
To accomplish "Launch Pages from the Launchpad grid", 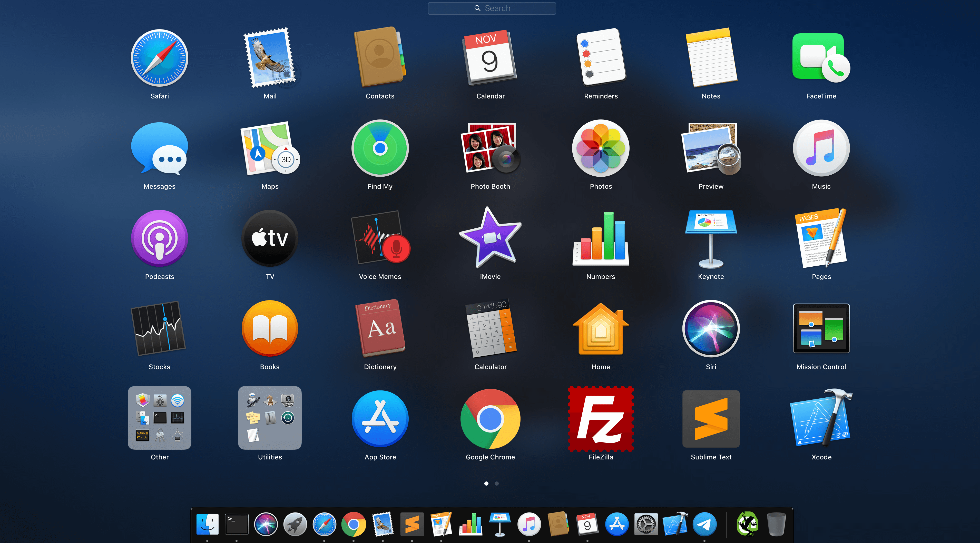I will [821, 238].
